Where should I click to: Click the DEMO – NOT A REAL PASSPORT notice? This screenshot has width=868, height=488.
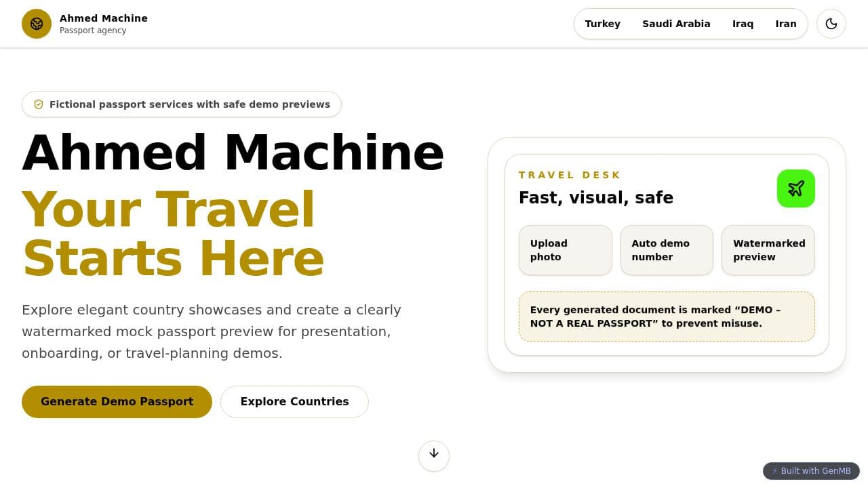coord(667,317)
